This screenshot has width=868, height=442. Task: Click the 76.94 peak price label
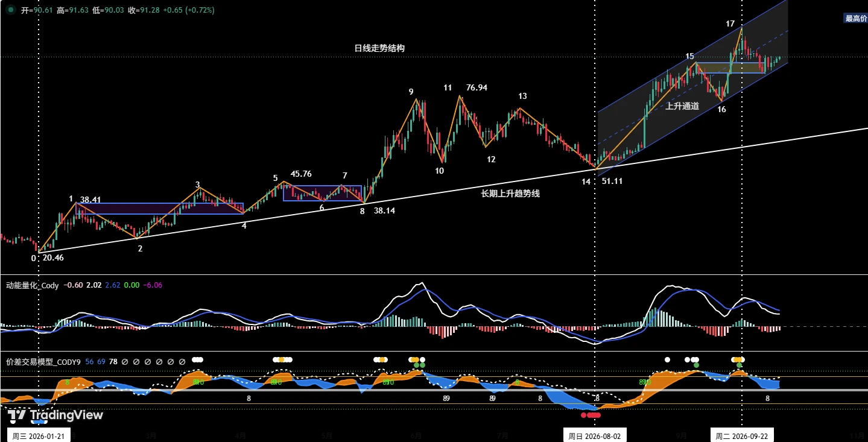coord(477,87)
